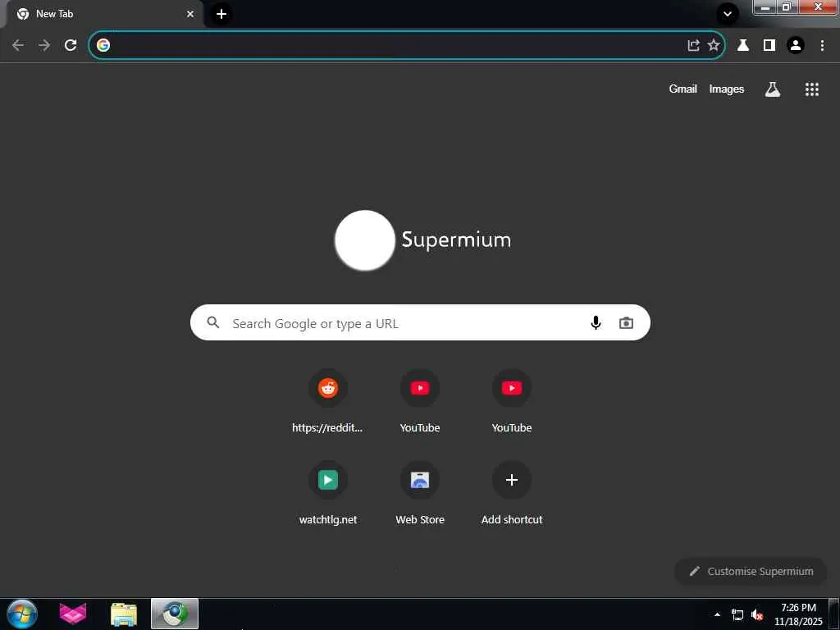Show hidden tray icons
The width and height of the screenshot is (840, 630).
coord(717,614)
